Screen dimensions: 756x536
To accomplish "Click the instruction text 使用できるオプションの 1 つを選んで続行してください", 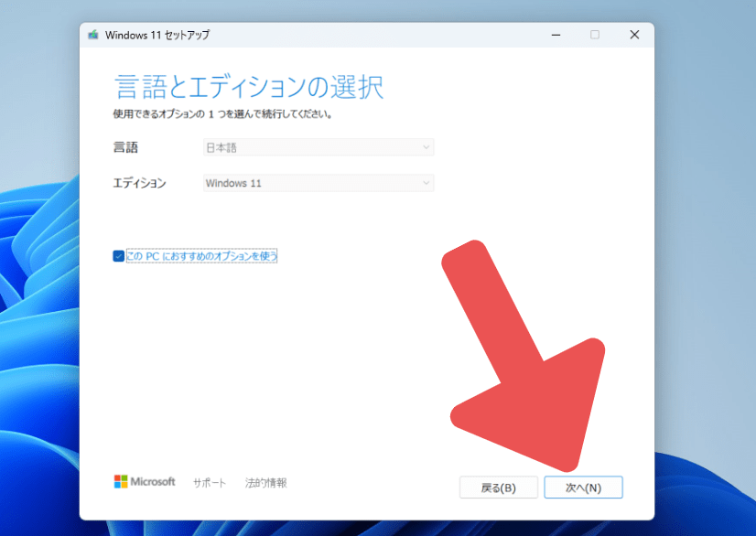I will 222,114.
